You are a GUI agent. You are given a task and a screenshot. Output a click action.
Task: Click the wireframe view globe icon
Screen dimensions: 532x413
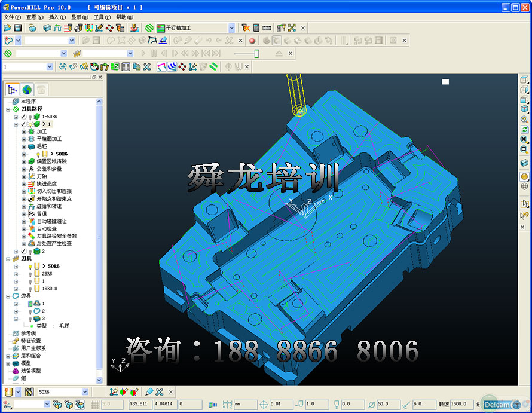[524, 186]
